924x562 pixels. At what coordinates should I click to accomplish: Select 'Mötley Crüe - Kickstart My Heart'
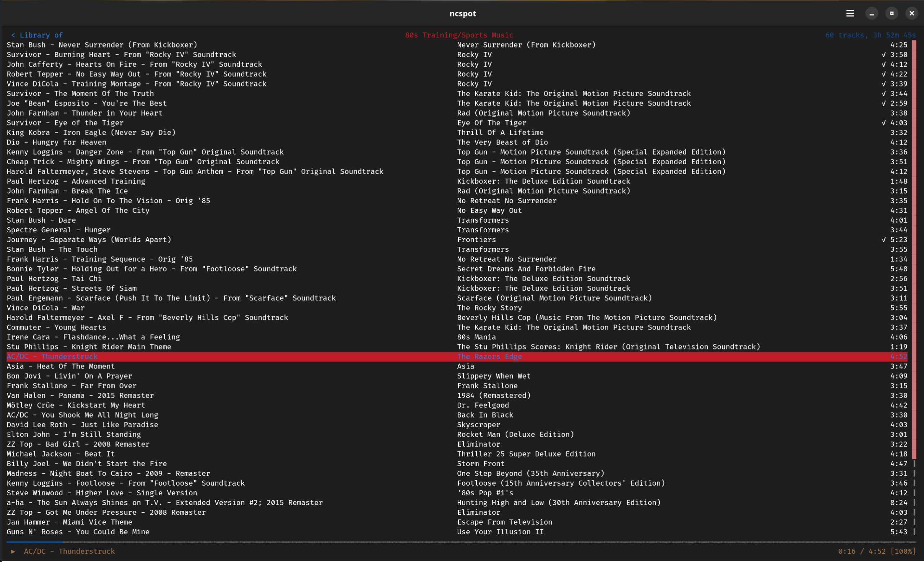tap(457, 406)
